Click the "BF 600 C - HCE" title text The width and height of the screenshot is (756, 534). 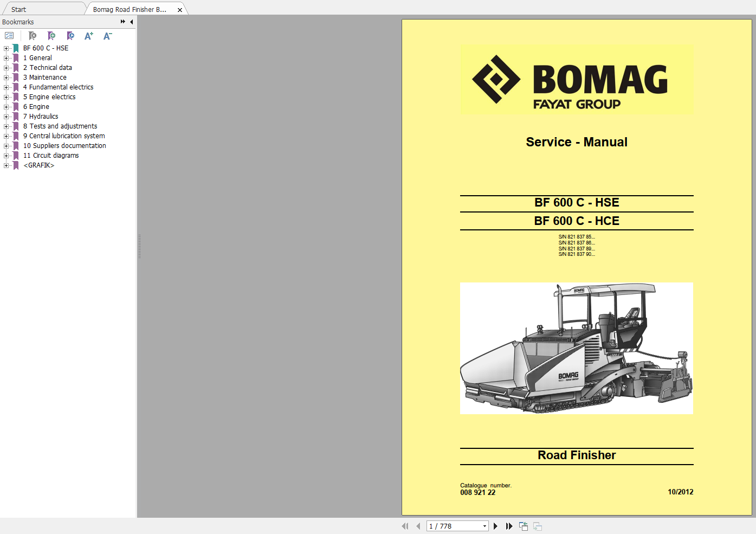point(577,221)
